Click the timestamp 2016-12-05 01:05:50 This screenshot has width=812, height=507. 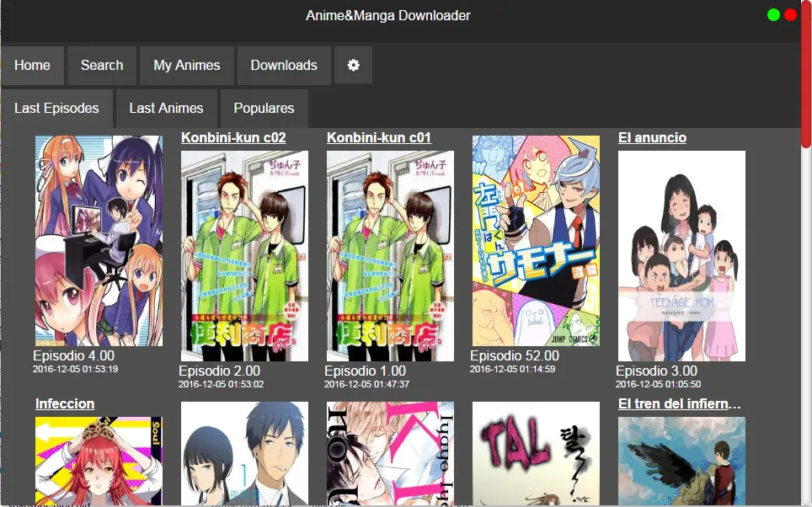[x=658, y=384]
